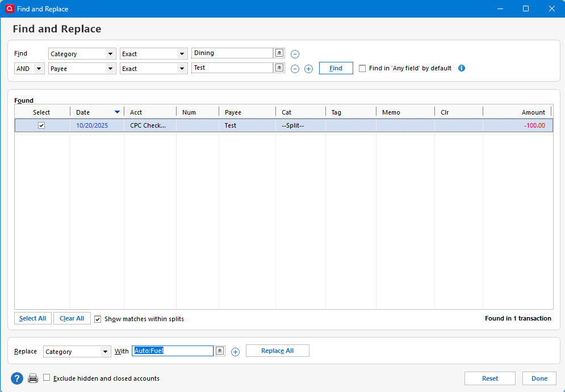Screen dimensions: 565x392
Task: Add another replace field with plus icon
Action: (235, 352)
